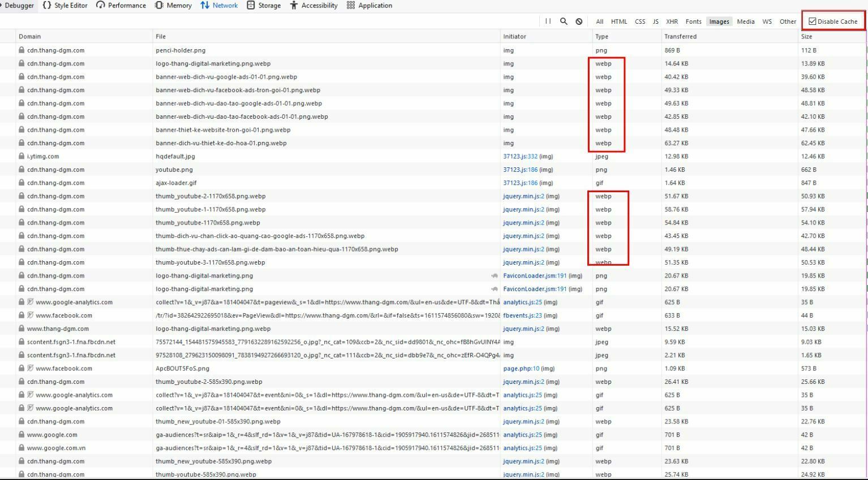Select the penci-holder.png request row
868x480 pixels.
(433, 50)
